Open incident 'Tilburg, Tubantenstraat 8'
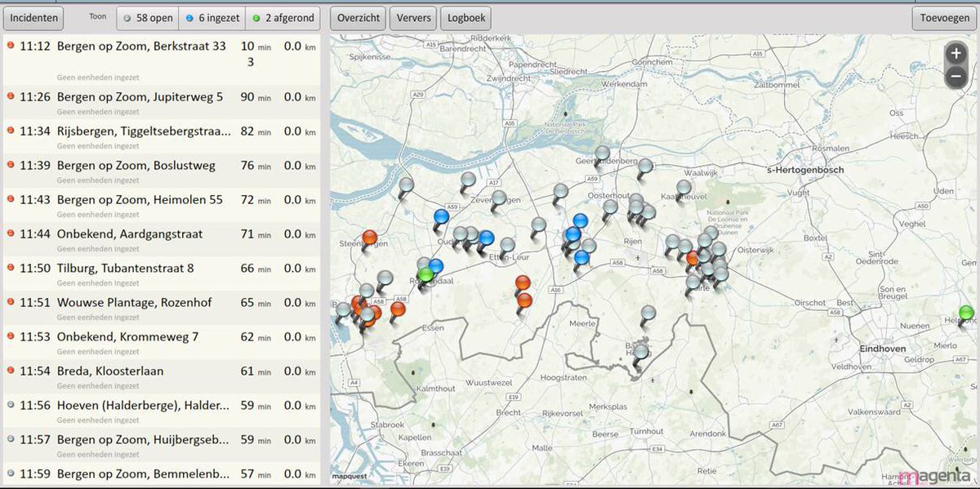This screenshot has height=489, width=980. pyautogui.click(x=161, y=274)
